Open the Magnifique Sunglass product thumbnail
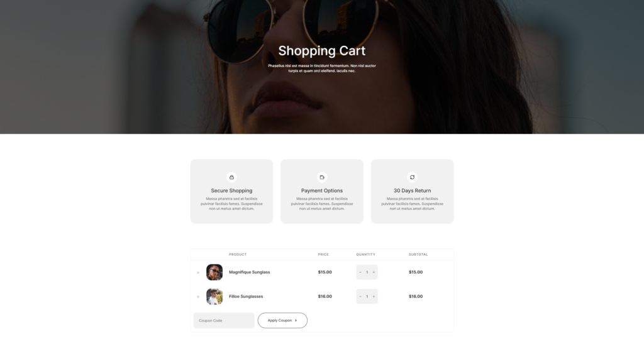644x338 pixels. coord(214,272)
